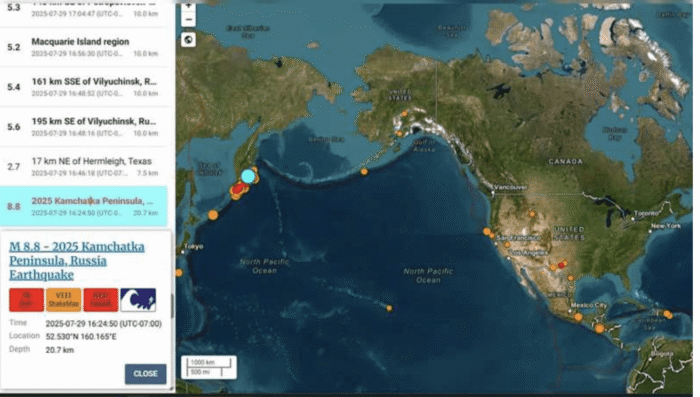Click the orange earthquake dot near Hawaii
Screen dimensions: 700x397
pos(389,308)
